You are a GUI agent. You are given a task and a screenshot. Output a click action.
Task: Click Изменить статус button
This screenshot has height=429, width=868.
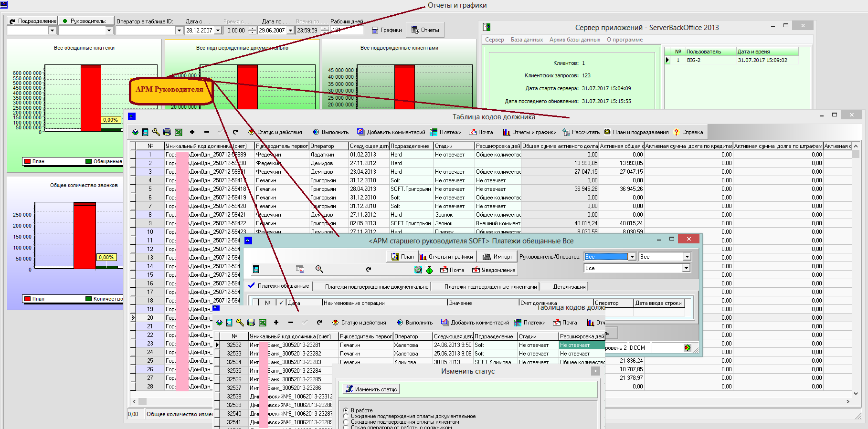coord(371,389)
